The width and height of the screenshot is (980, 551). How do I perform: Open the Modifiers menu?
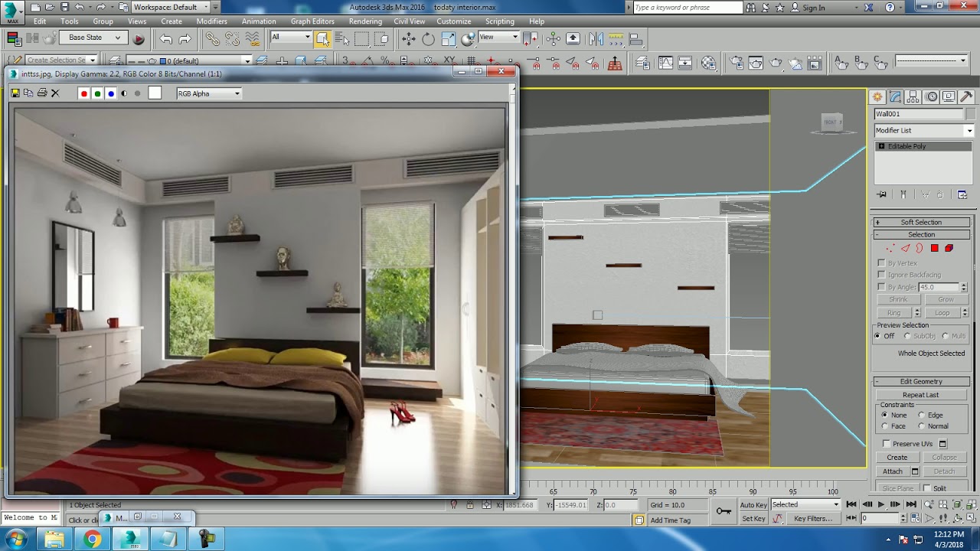(x=211, y=21)
